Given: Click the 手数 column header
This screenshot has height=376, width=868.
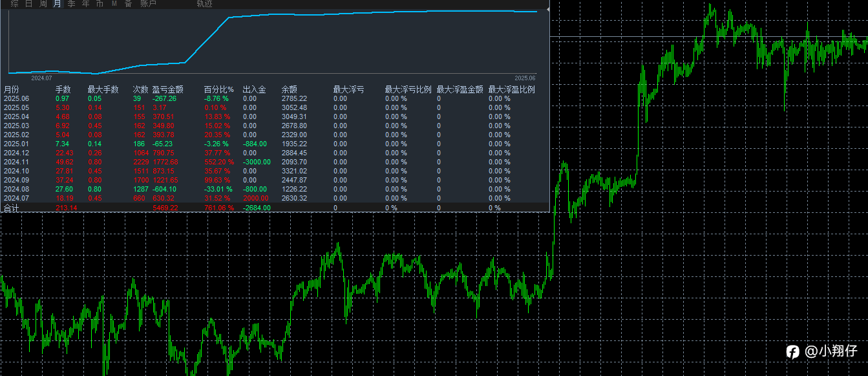Looking at the screenshot, I should pyautogui.click(x=63, y=90).
